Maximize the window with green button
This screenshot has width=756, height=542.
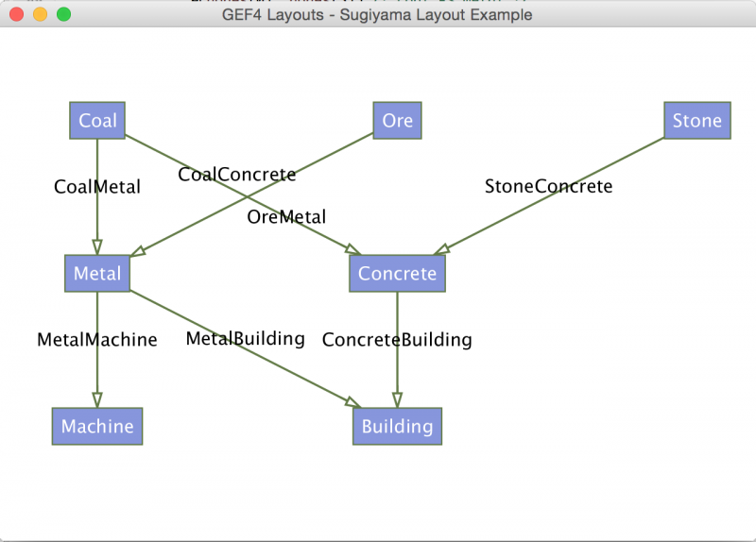click(x=63, y=14)
